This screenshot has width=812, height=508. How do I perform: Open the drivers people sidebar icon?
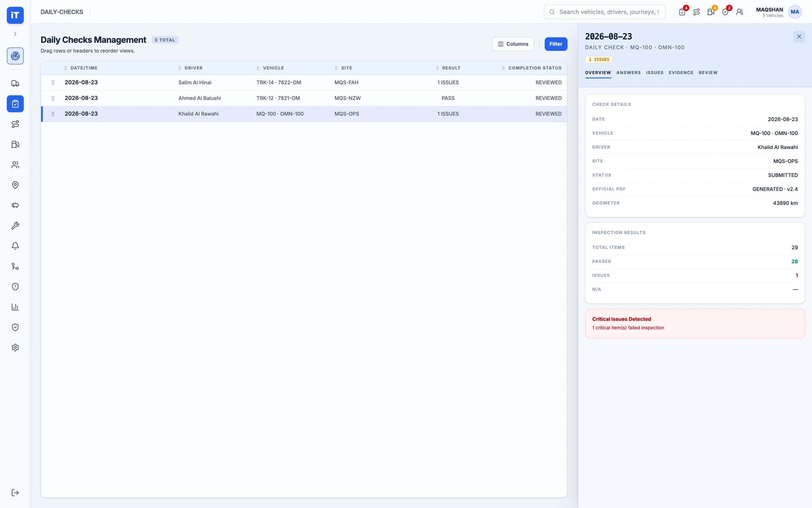click(x=15, y=165)
